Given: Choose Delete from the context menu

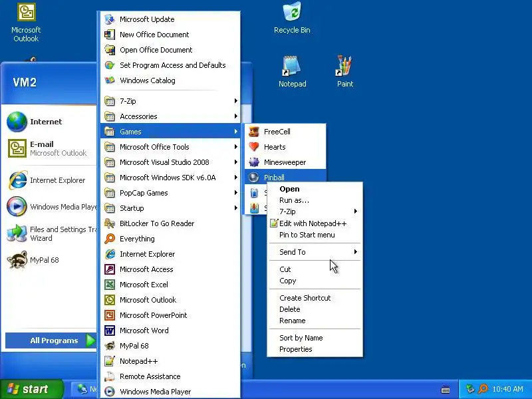Looking at the screenshot, I should click(315, 309).
